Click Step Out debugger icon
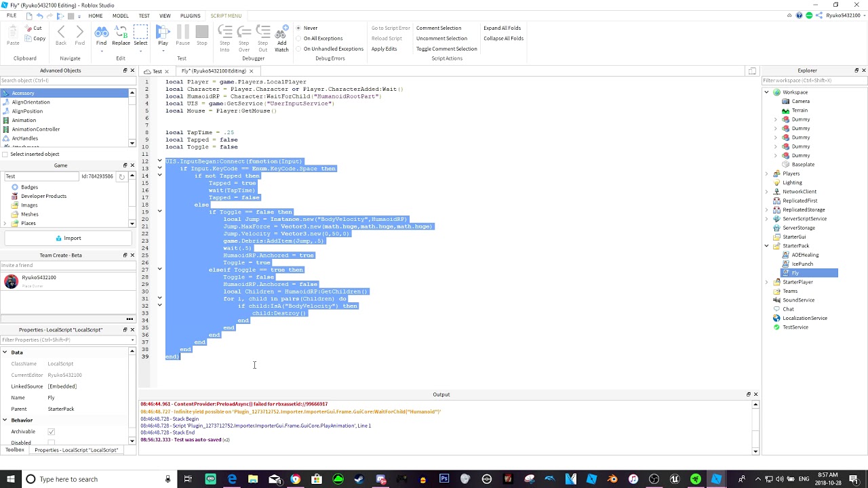Screen dimensions: 868x488 tap(262, 38)
